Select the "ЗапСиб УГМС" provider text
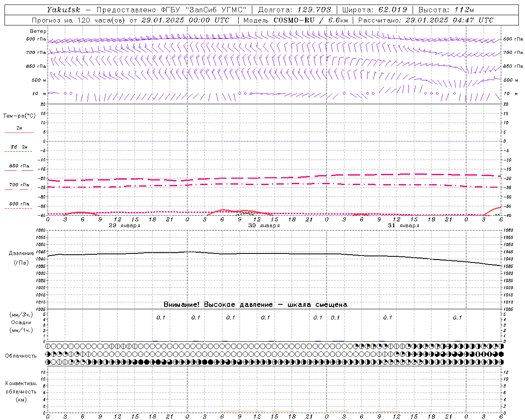525x420 pixels. click(x=217, y=10)
